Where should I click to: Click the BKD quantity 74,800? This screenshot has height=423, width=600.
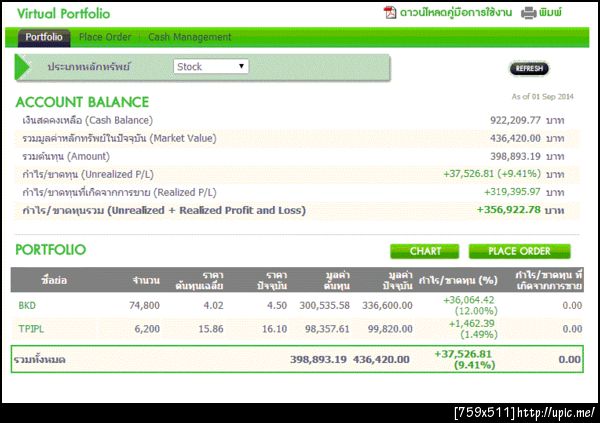pyautogui.click(x=144, y=305)
